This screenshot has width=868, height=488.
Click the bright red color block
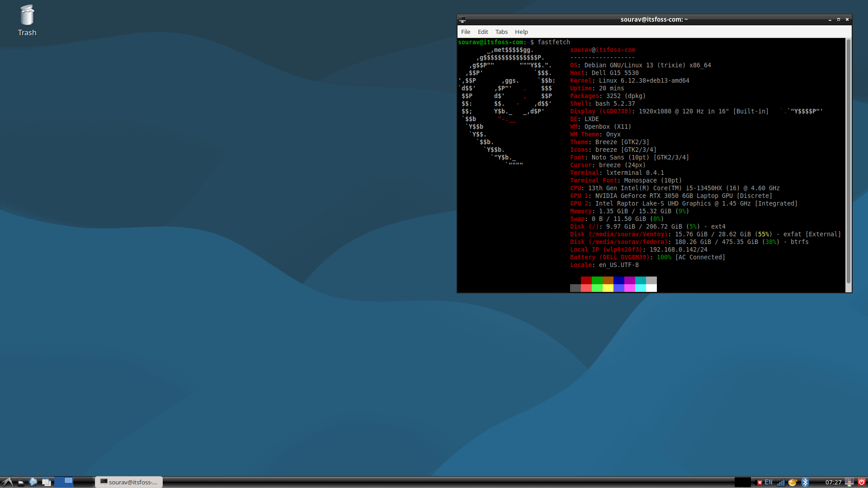pos(586,288)
